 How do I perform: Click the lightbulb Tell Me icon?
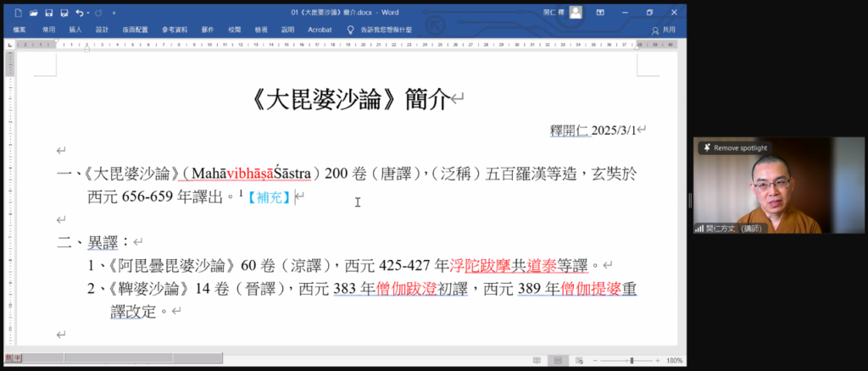[x=350, y=29]
